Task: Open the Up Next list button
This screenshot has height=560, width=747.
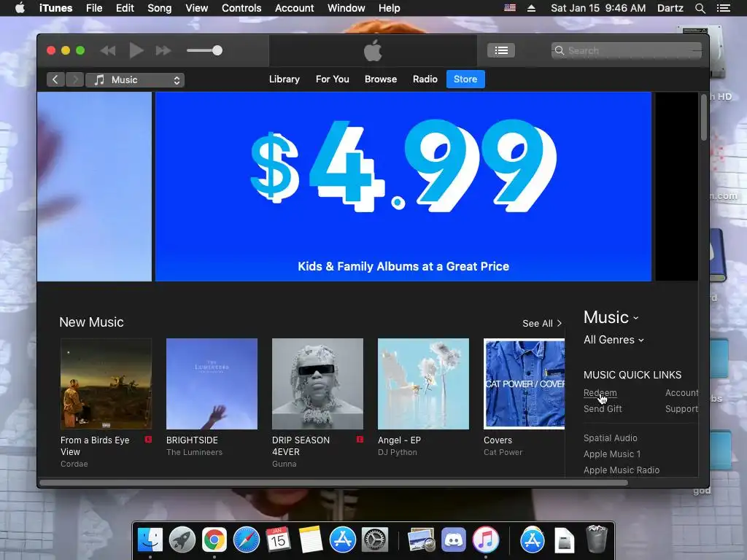Action: [x=500, y=50]
